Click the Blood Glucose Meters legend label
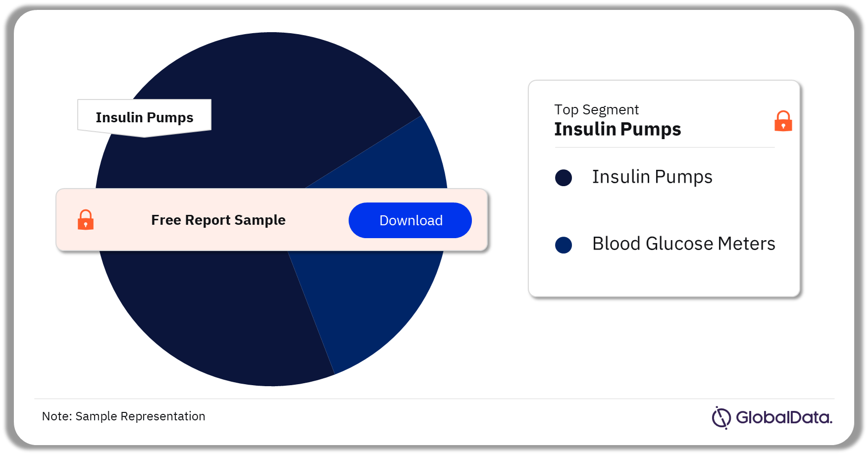The width and height of the screenshot is (868, 455). (684, 244)
